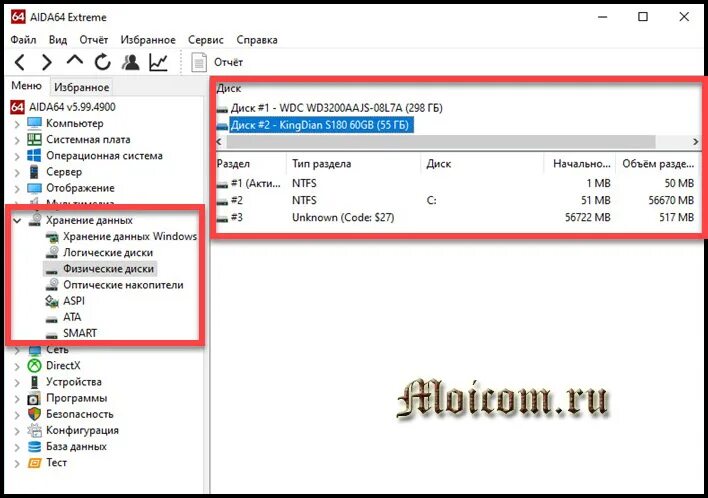Screen dimensions: 708x498
Task: Select the AIDA64 v5.99.4900 root node
Action: (72, 107)
